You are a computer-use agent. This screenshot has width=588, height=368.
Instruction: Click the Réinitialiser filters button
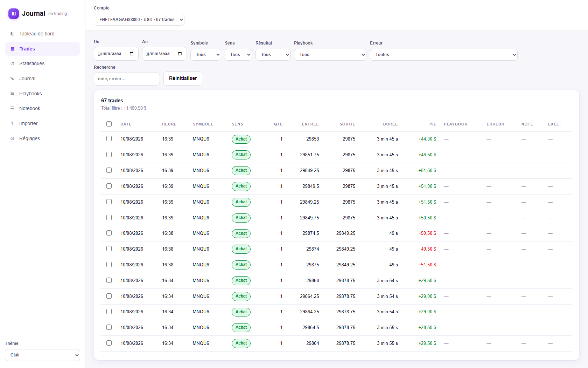(x=183, y=79)
